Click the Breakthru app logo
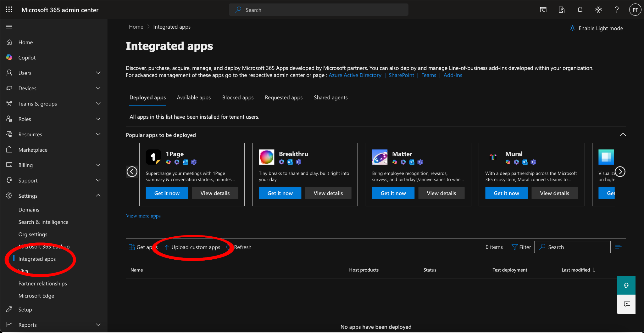The width and height of the screenshot is (644, 333). [267, 157]
